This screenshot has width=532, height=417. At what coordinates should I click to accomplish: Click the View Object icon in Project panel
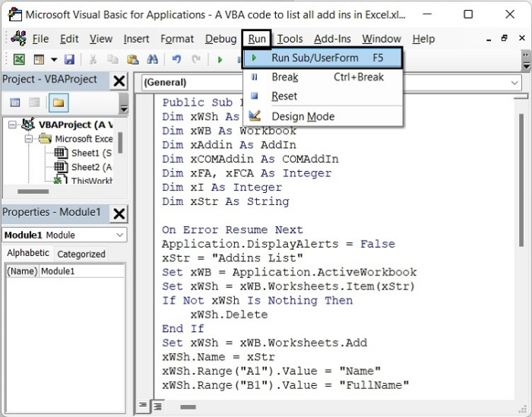tap(34, 103)
